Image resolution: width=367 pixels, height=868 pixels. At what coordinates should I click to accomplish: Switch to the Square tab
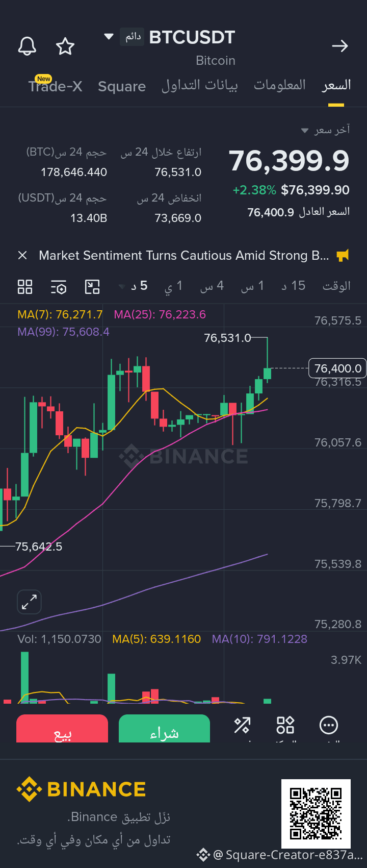(x=122, y=86)
